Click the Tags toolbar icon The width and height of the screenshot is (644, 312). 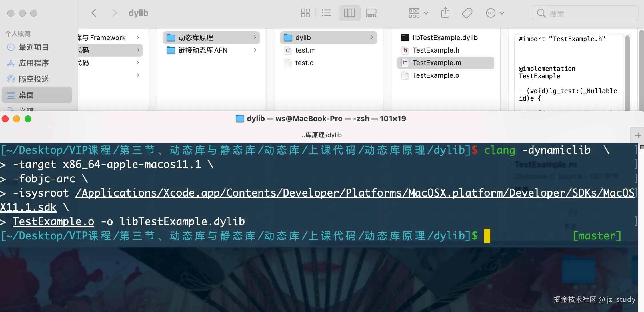[467, 13]
